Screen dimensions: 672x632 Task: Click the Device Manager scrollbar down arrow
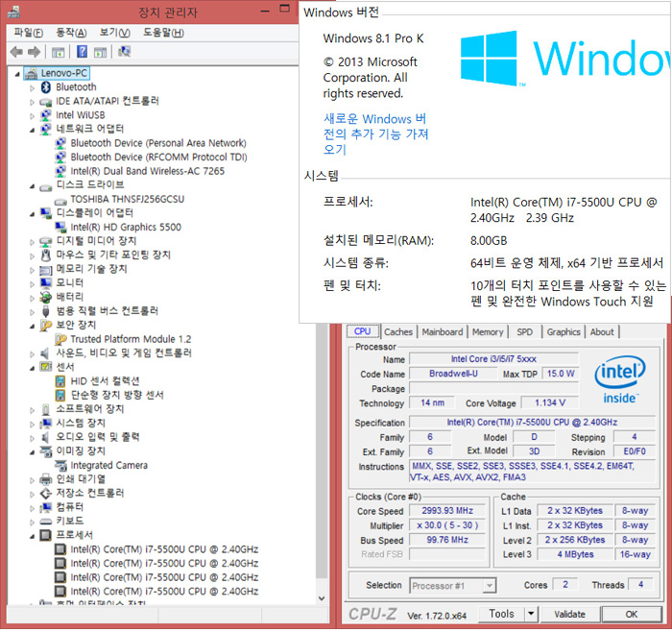coord(322,598)
